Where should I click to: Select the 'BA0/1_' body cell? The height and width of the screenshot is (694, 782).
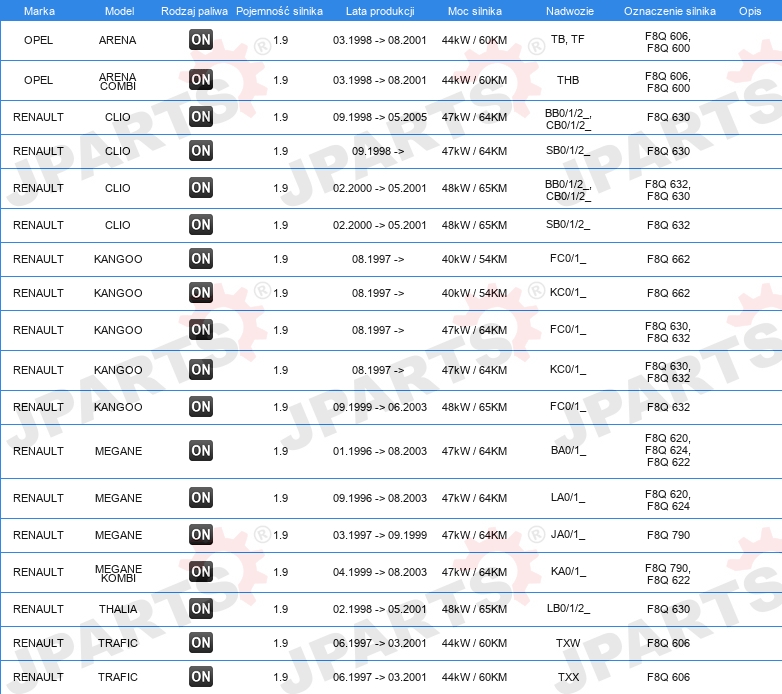[x=568, y=451]
